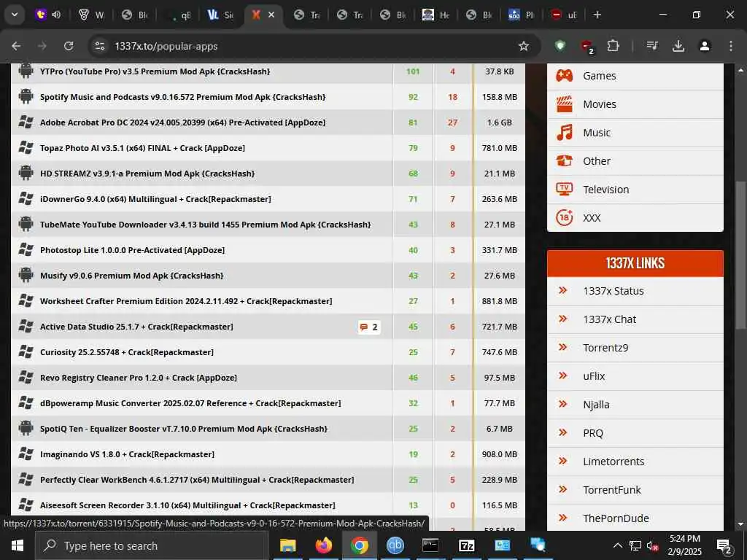Switch to the Pl tab
The width and height of the screenshot is (747, 560).
pyautogui.click(x=522, y=15)
